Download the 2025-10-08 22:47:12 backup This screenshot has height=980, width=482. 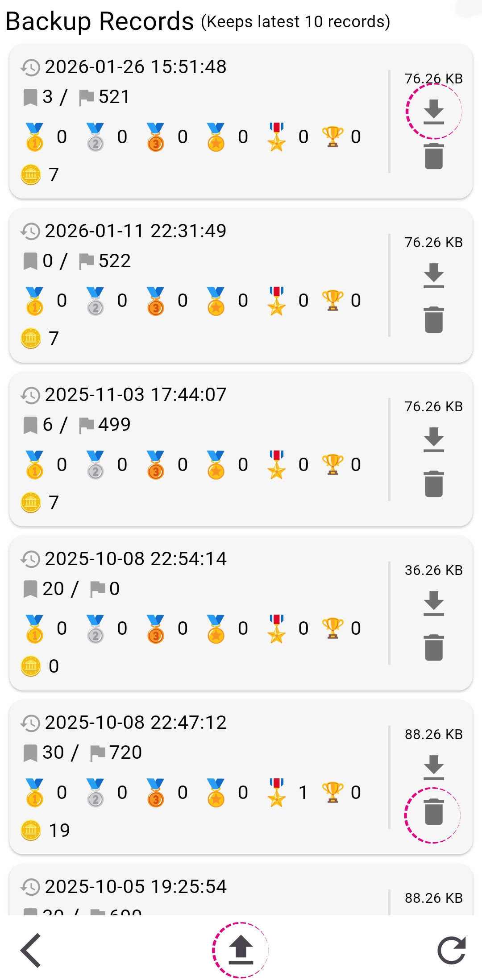pos(433,767)
